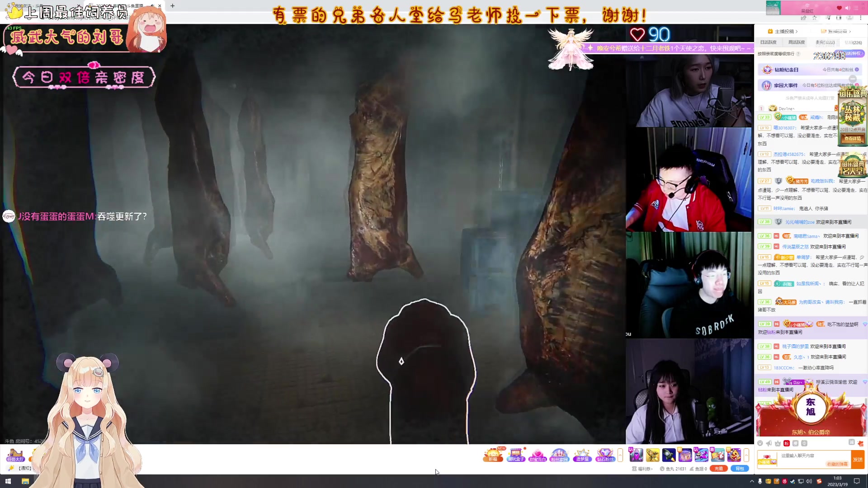This screenshot has width=868, height=488.
Task: Click the help icon beside 按照亲密度等级排行
Action: click(798, 54)
